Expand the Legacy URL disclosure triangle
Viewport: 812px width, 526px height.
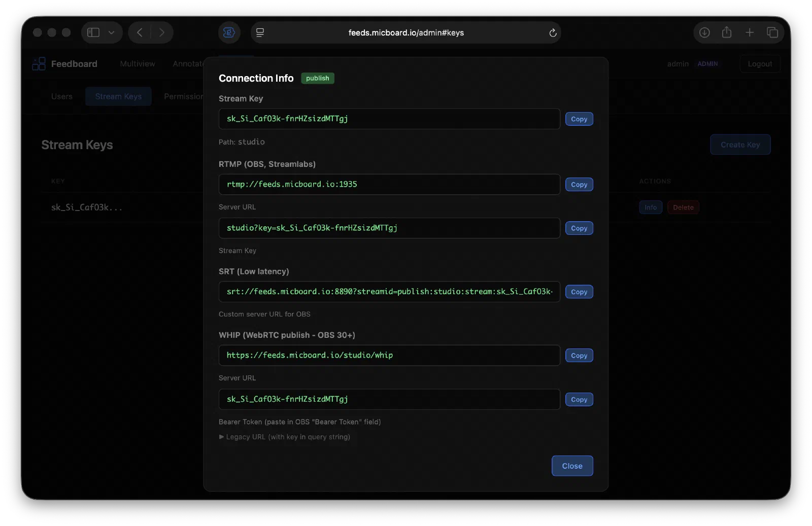pyautogui.click(x=221, y=437)
